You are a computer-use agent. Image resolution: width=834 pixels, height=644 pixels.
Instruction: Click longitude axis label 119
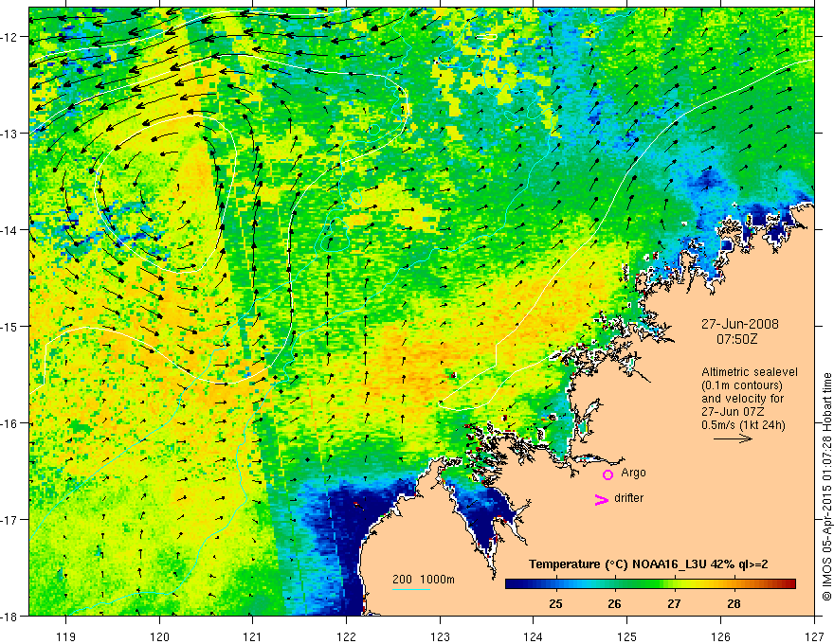click(66, 636)
